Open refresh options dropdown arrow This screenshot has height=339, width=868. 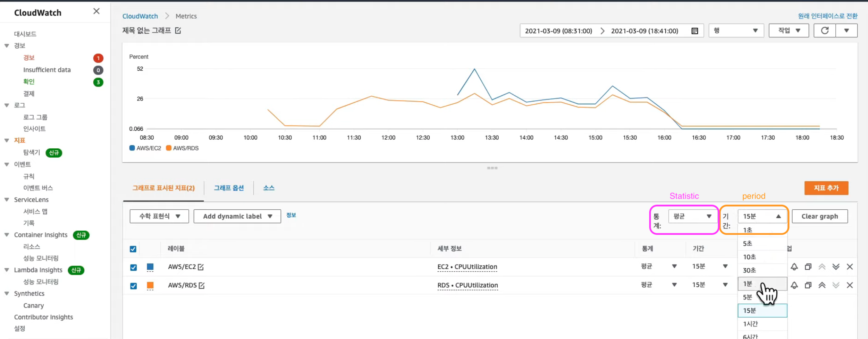coord(846,31)
